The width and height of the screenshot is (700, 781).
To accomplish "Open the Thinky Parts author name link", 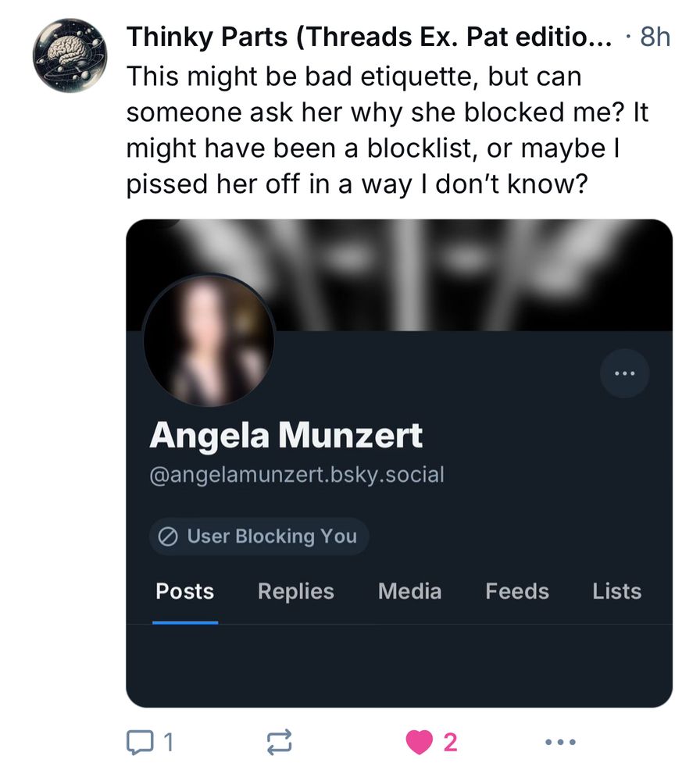I will point(370,37).
